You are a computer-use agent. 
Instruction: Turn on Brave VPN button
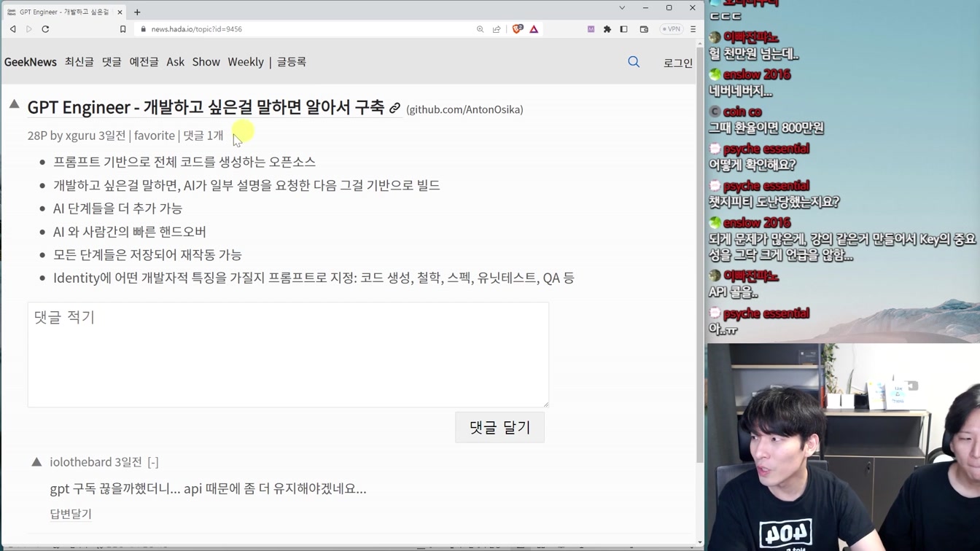tap(671, 29)
